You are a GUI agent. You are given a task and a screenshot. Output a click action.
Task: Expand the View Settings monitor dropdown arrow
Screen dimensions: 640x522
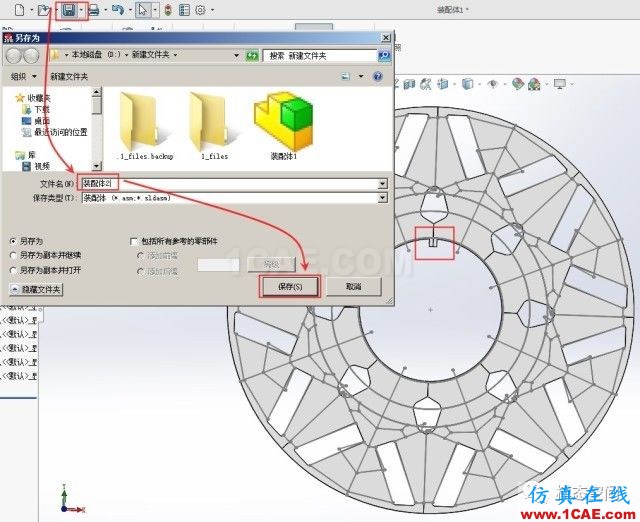(572, 84)
